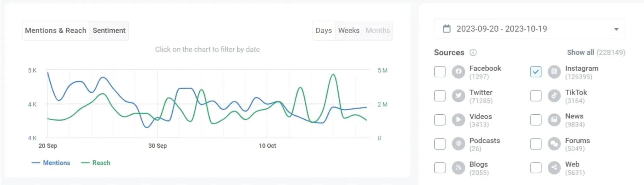
Task: Click the info icon next to Sources
Action: (473, 53)
